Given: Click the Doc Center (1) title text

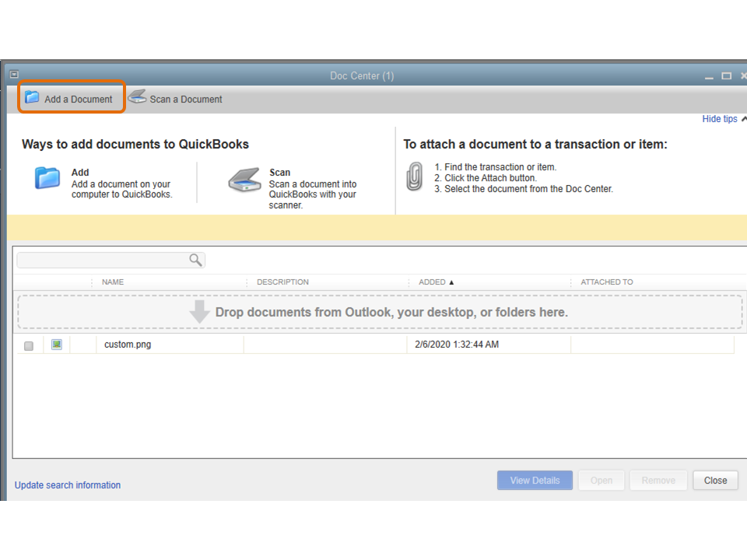Looking at the screenshot, I should [362, 75].
